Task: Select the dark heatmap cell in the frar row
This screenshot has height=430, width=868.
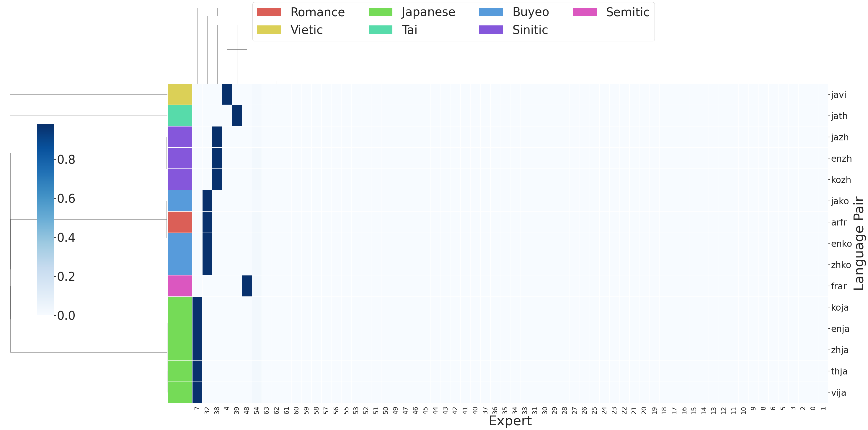Action: click(x=247, y=286)
